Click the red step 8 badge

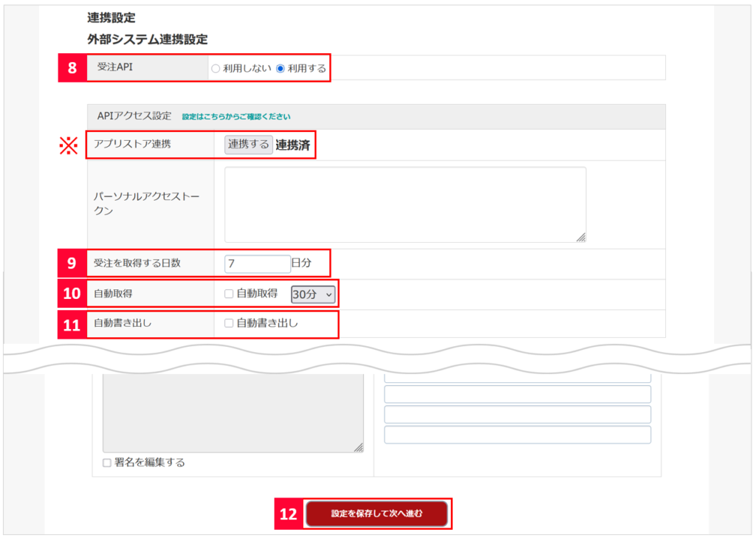tap(72, 68)
